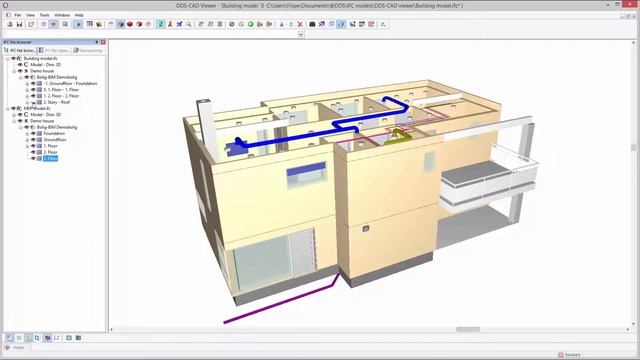Collapse the MEPmodel.ifc tree node
Screen dimensions: 640x360
[7, 109]
